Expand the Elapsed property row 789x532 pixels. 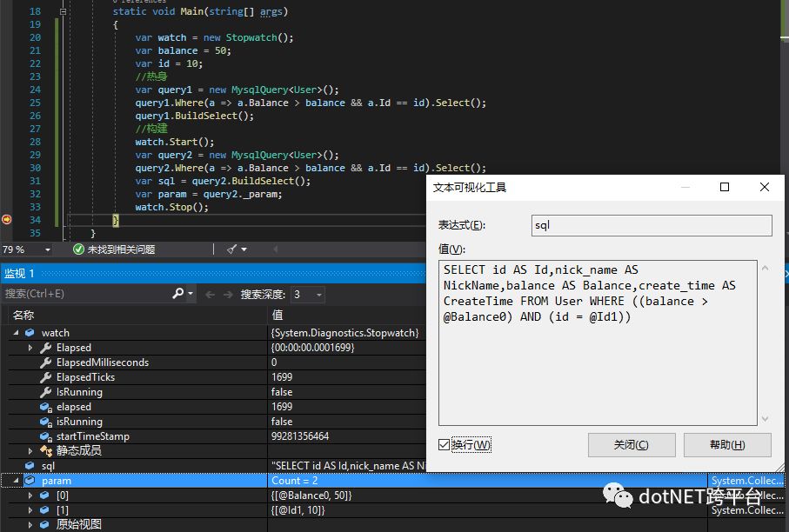(x=30, y=348)
